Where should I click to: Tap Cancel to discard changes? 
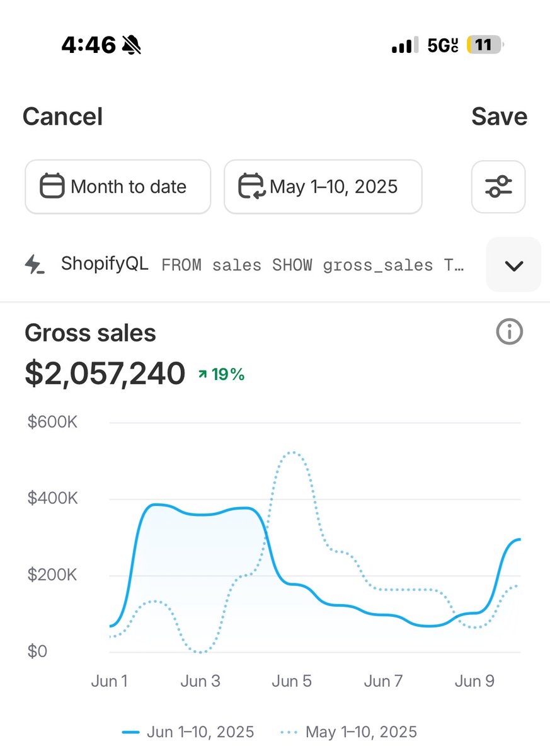pyautogui.click(x=62, y=117)
